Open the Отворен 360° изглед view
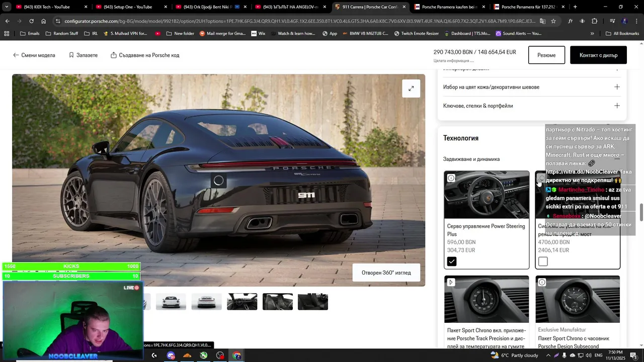The height and width of the screenshot is (362, 644). [x=386, y=273]
